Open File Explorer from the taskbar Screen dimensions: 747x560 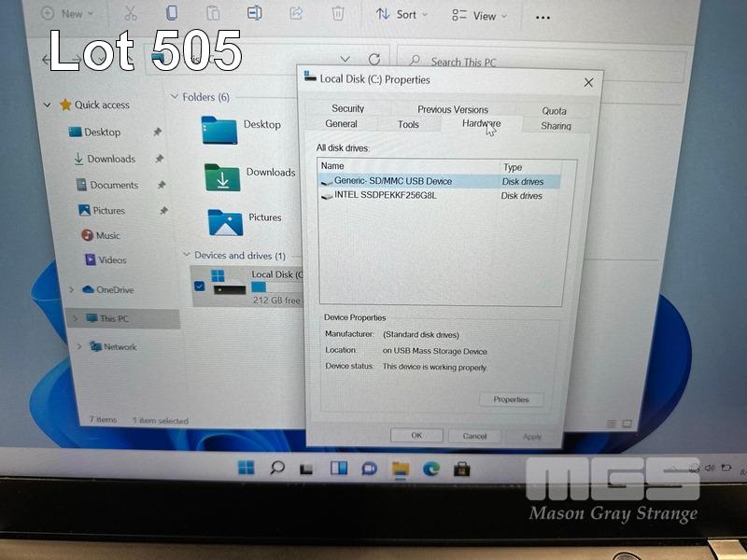coord(401,468)
